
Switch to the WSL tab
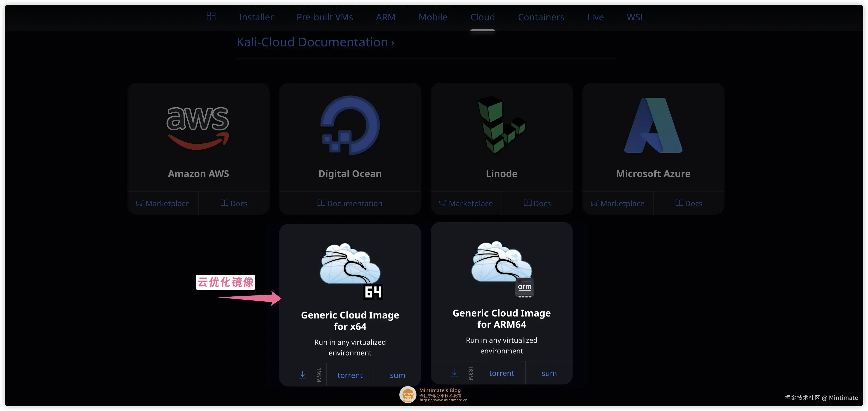[636, 17]
